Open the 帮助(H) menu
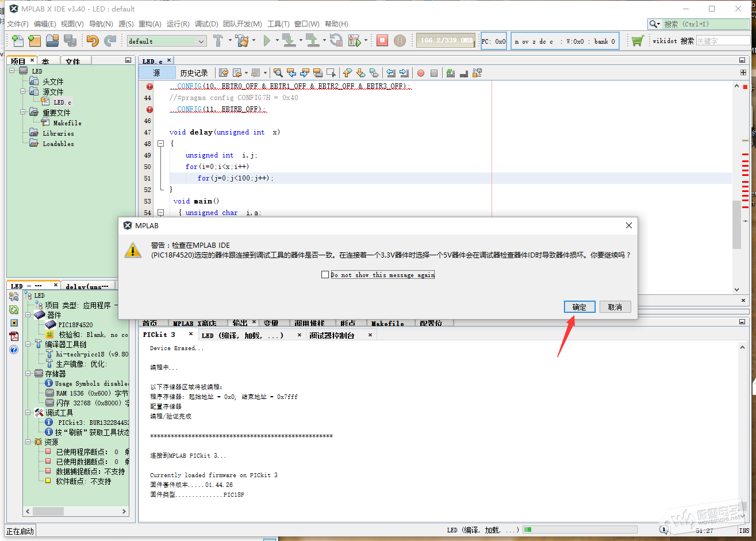756x541 pixels. point(336,24)
